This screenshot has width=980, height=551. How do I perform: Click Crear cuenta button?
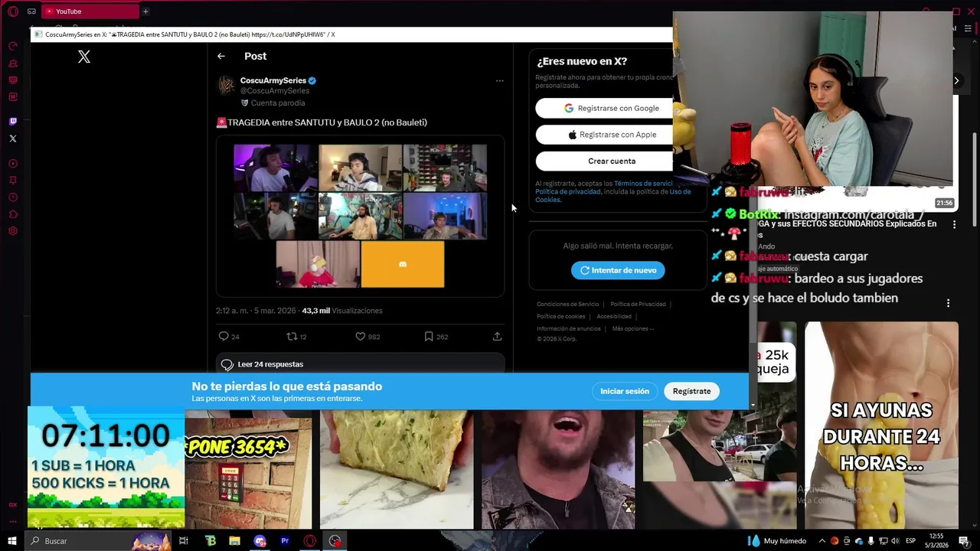(x=604, y=161)
